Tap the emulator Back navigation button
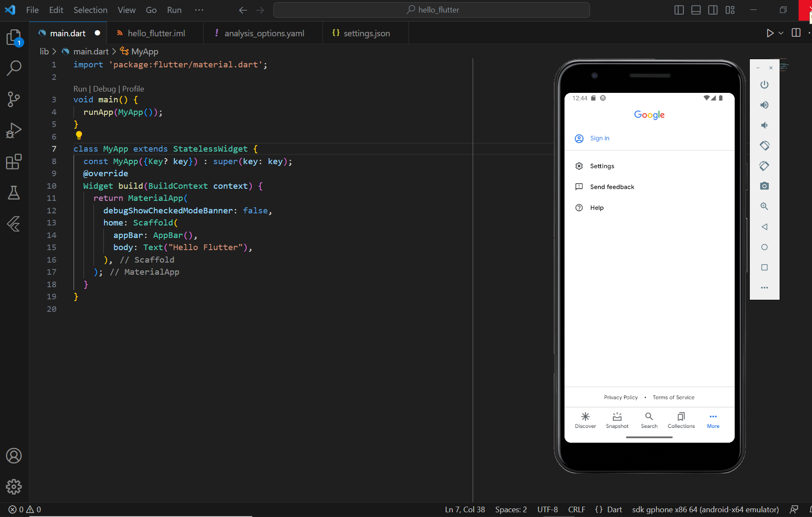812x517 pixels. tap(764, 227)
